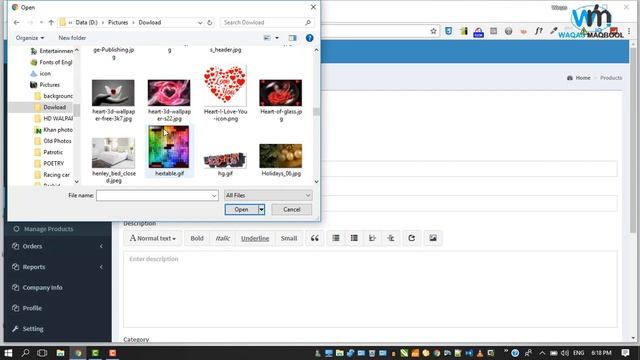Select Heart-of-glass.jpg thumbnail

click(281, 93)
